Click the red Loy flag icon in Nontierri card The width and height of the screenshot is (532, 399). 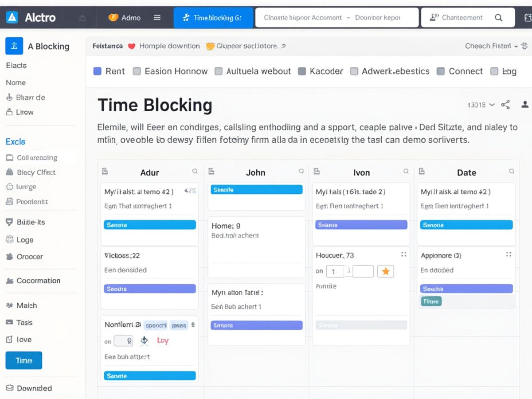[163, 340]
